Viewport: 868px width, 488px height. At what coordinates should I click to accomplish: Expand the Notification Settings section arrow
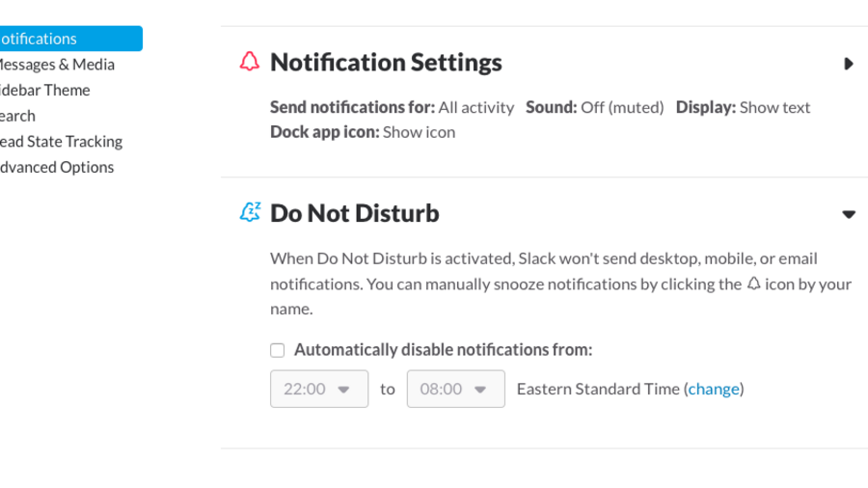[848, 64]
